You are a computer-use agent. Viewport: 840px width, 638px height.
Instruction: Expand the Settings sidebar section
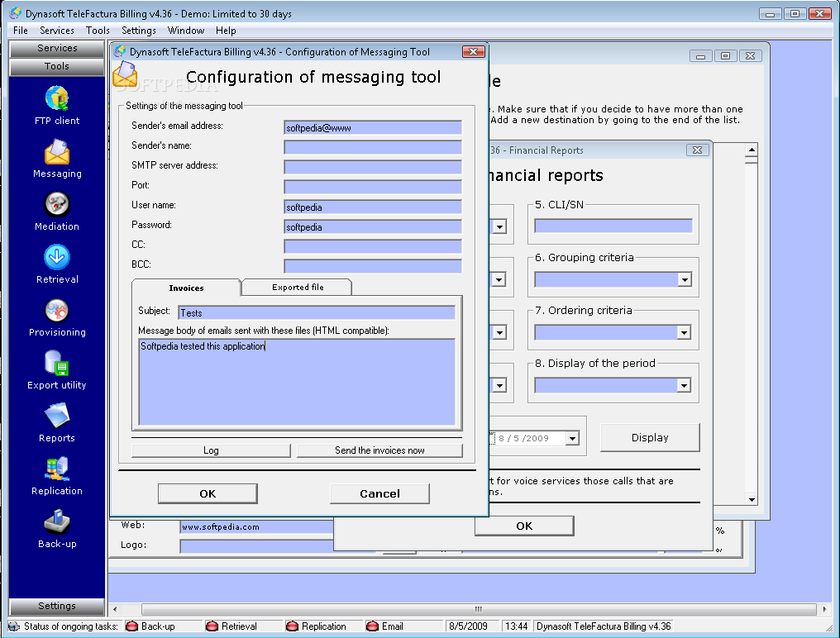click(x=57, y=606)
